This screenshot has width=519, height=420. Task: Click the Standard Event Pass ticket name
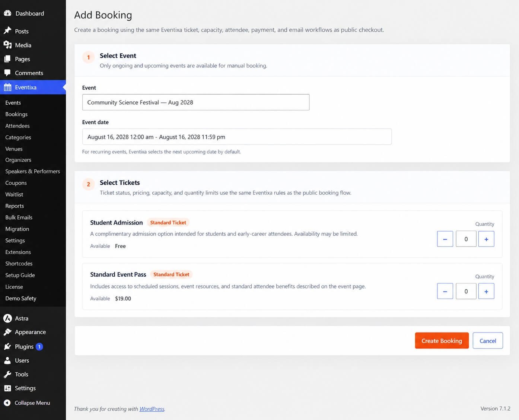[118, 274]
